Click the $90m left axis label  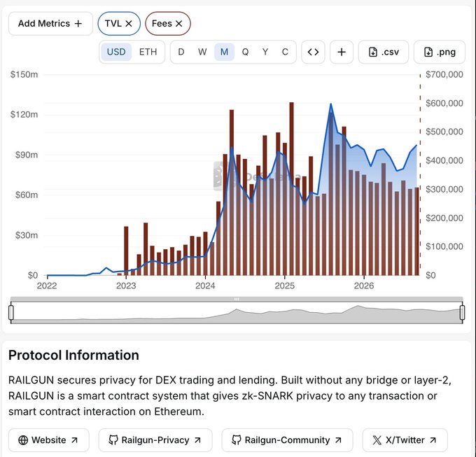tap(27, 155)
